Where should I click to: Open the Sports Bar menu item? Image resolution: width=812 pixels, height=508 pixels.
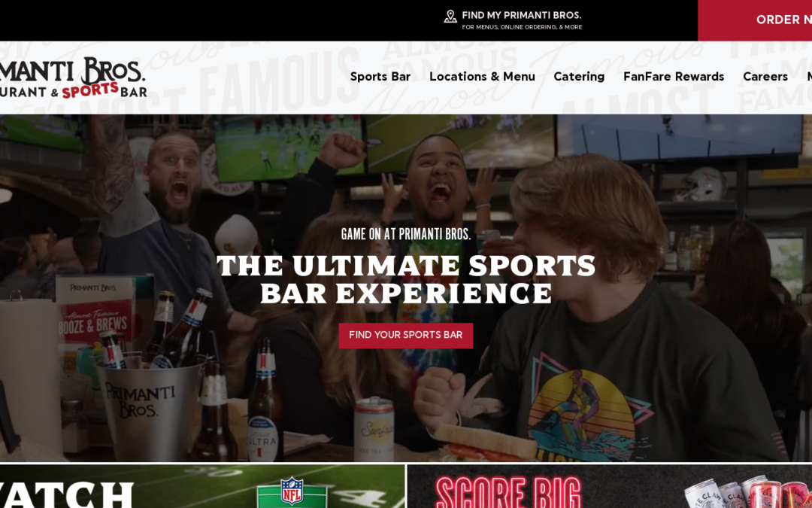click(x=380, y=77)
